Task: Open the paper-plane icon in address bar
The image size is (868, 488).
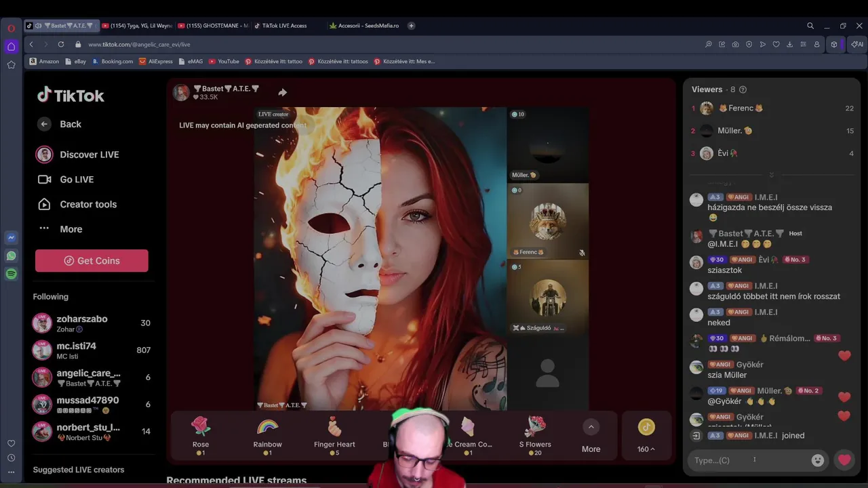Action: 763,44
